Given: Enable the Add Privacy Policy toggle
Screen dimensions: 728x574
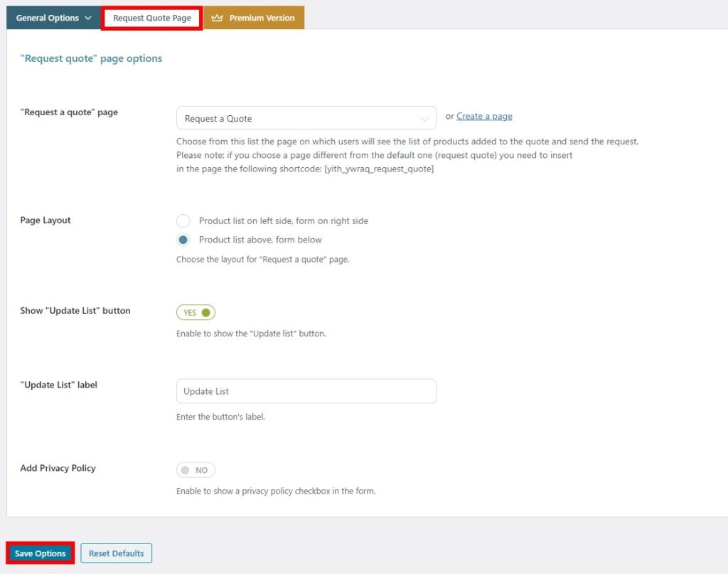Looking at the screenshot, I should 196,470.
